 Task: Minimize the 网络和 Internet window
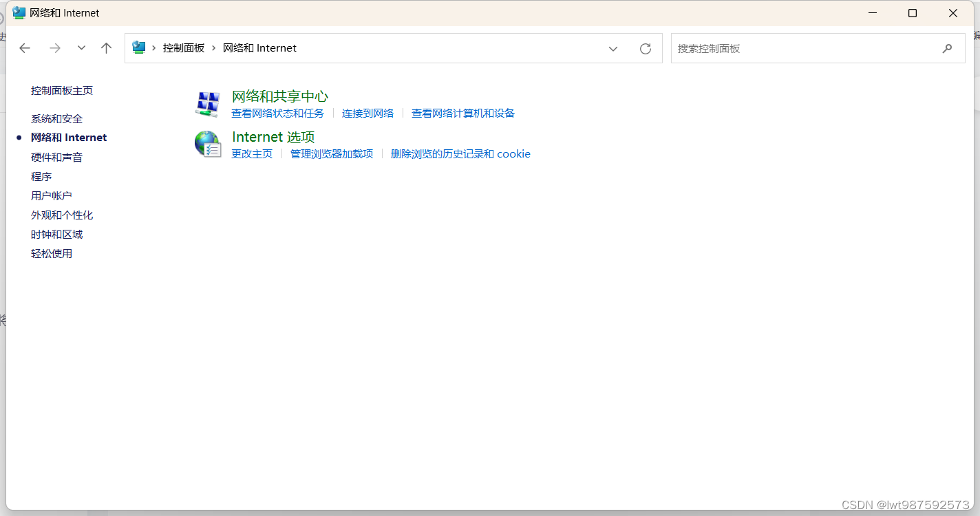click(873, 13)
